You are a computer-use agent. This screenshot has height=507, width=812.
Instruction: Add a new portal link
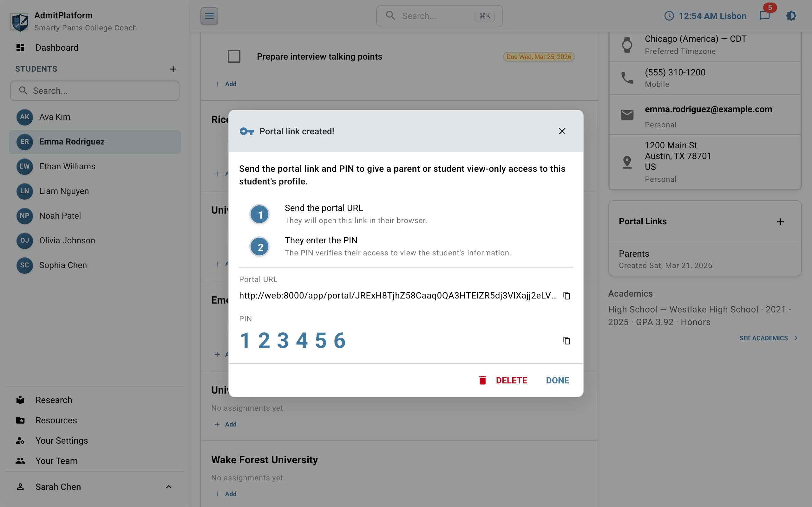click(780, 221)
